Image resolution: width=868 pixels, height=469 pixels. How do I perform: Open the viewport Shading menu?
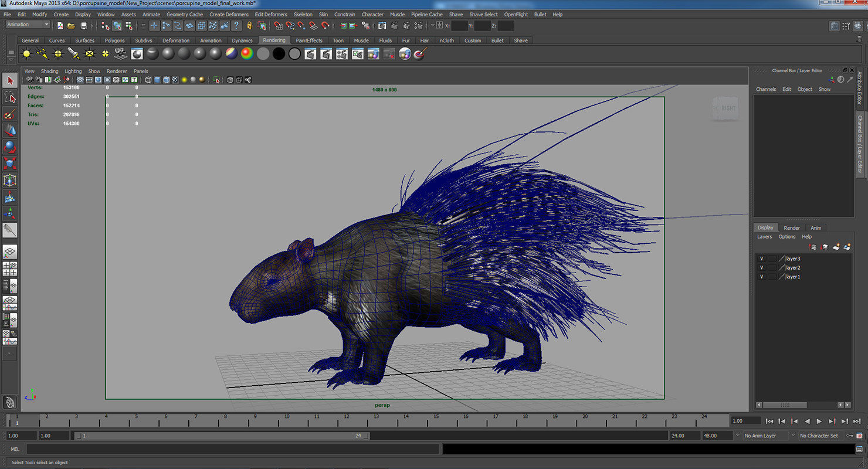click(x=49, y=71)
